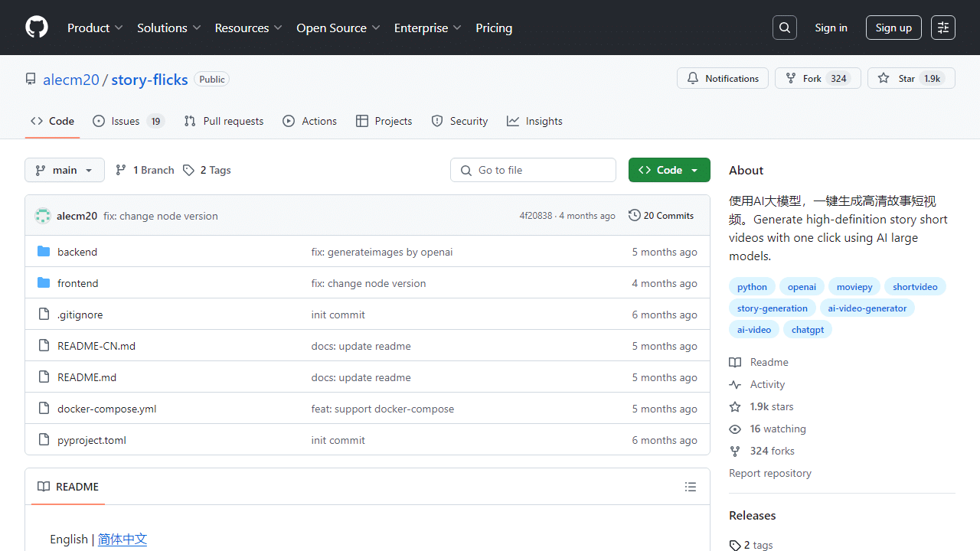Viewport: 980px width, 551px height.
Task: Click the Sign in link
Action: pyautogui.click(x=831, y=28)
